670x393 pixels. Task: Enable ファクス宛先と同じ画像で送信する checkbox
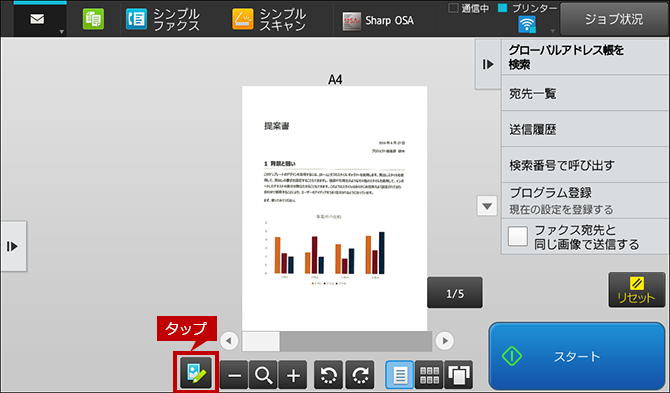(517, 237)
